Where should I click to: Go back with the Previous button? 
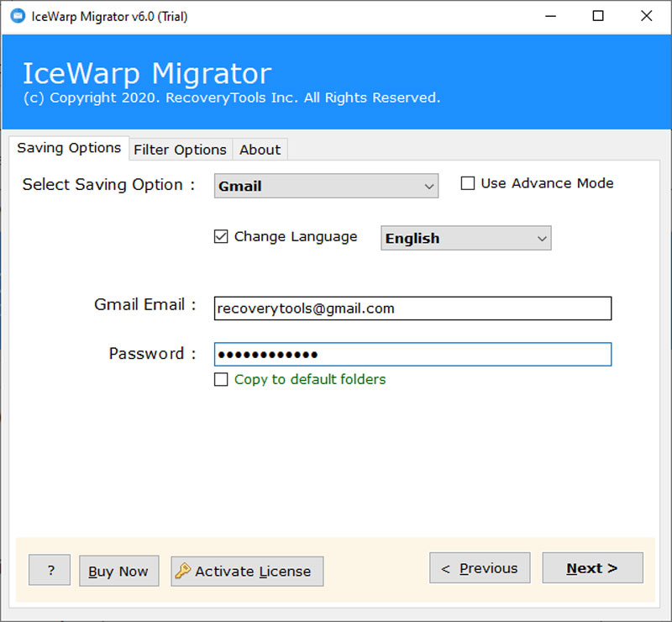point(480,568)
